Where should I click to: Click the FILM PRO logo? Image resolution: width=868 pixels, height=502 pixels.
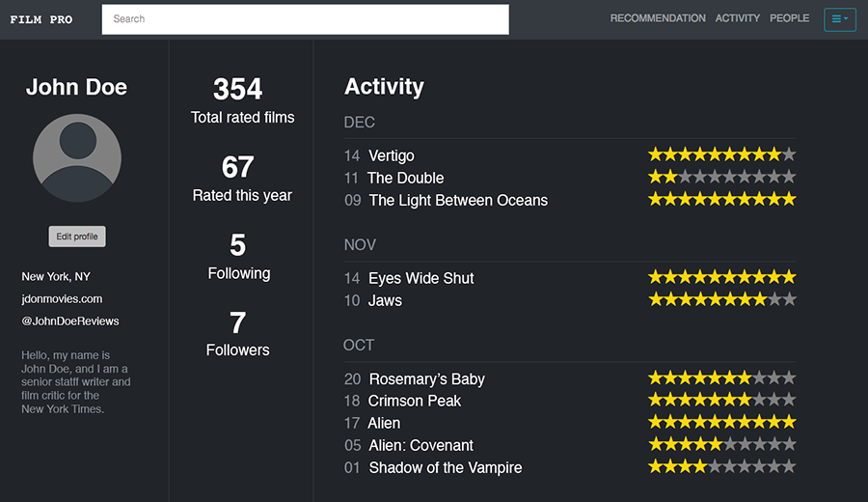coord(41,20)
